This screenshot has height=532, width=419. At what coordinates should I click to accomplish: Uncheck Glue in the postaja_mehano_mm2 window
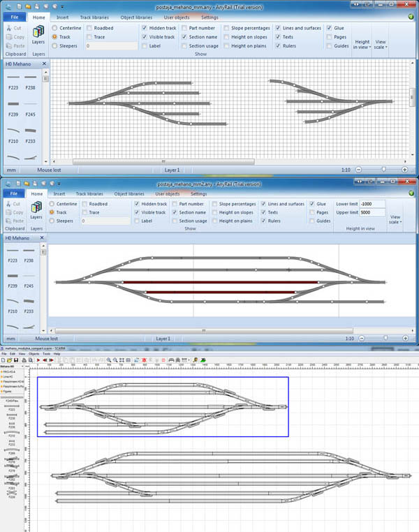click(x=310, y=204)
